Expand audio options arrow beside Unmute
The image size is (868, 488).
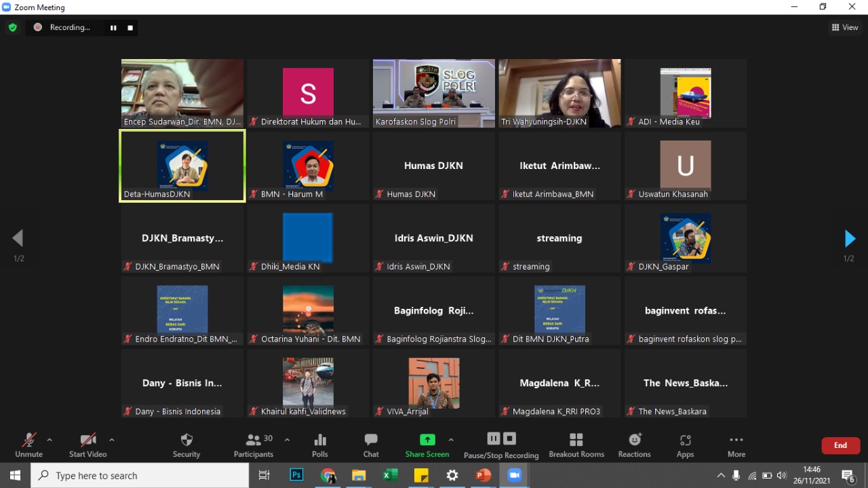pyautogui.click(x=50, y=440)
